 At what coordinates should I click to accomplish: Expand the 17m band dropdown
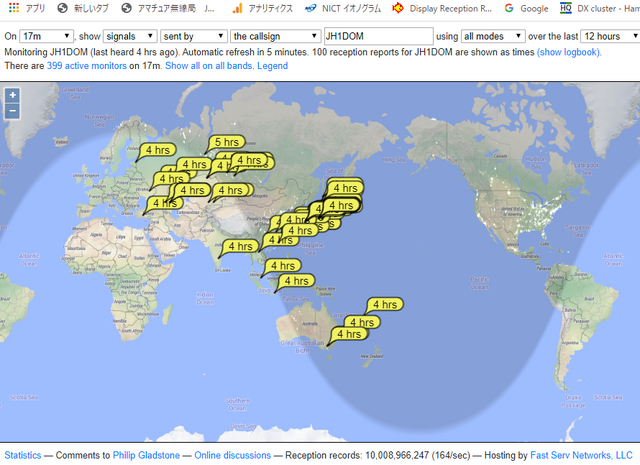pos(46,36)
